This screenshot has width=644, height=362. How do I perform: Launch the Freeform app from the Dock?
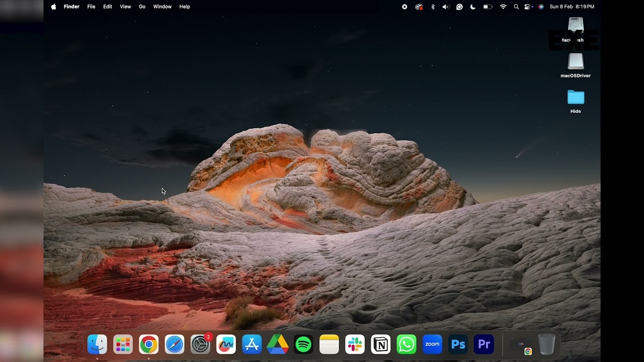pos(226,344)
